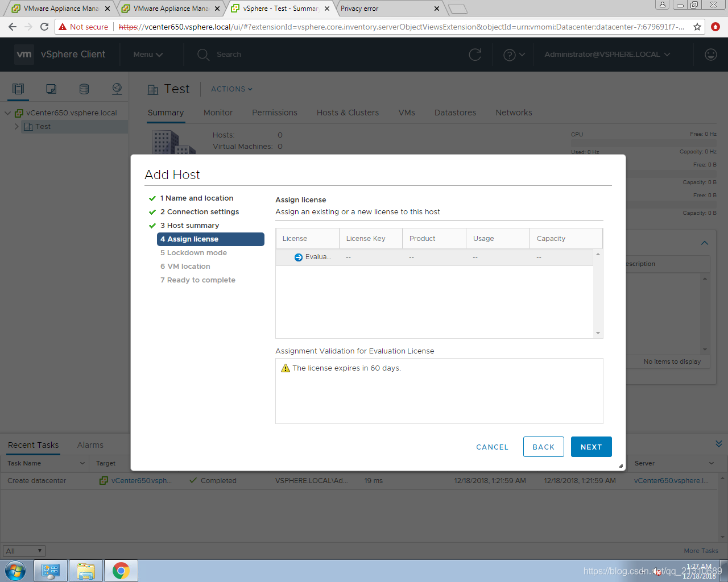728x582 pixels.
Task: Click the Chrome taskbar icon
Action: [121, 571]
